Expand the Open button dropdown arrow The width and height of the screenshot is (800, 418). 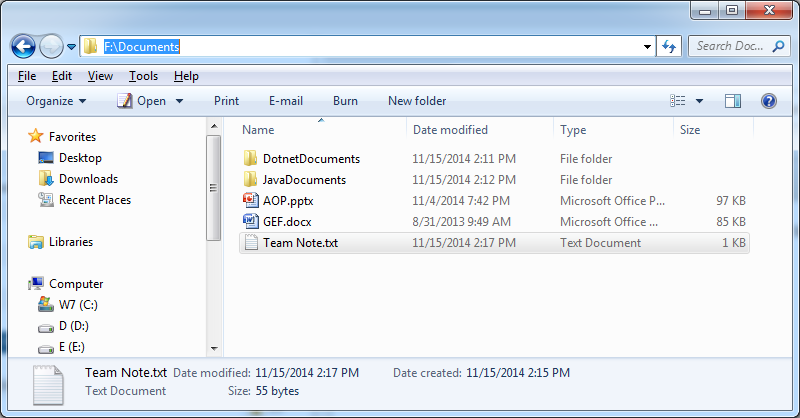180,101
